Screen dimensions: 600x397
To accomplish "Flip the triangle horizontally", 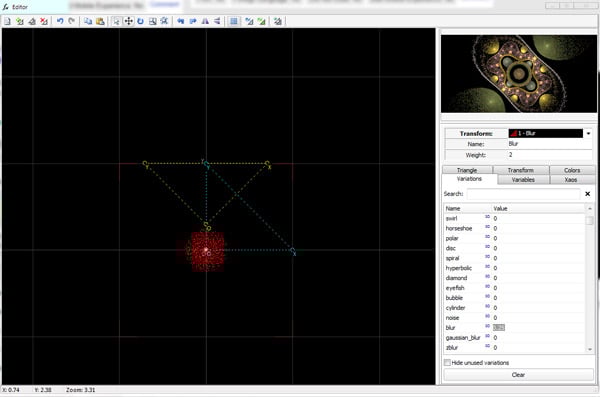I will coord(205,21).
